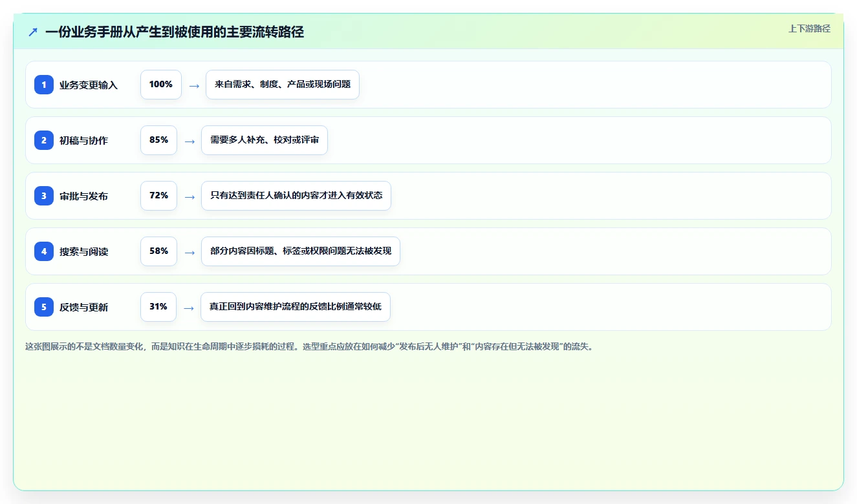The image size is (857, 504).
Task: Click the 85% percentage chip
Action: tap(158, 140)
